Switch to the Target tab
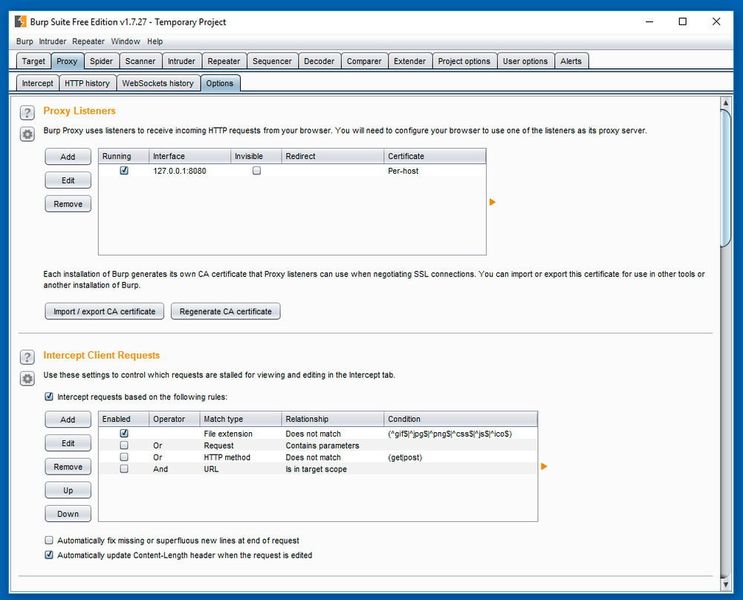 pos(33,61)
